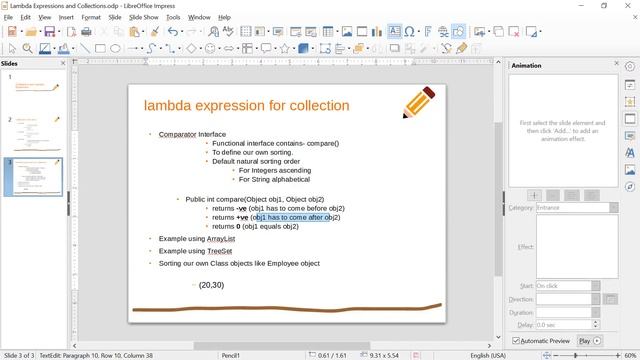The height and width of the screenshot is (360, 640).
Task: Print with the printer icon
Action: coord(86,31)
